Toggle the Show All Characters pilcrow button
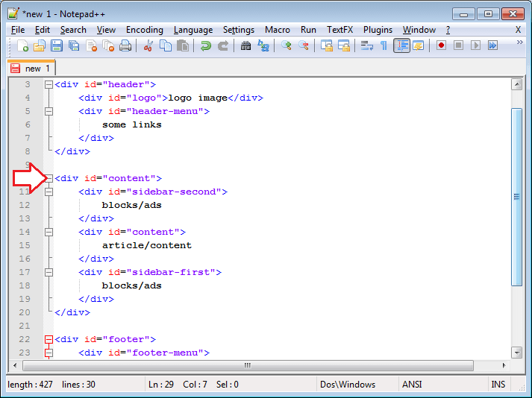Image resolution: width=532 pixels, height=398 pixels. point(384,45)
